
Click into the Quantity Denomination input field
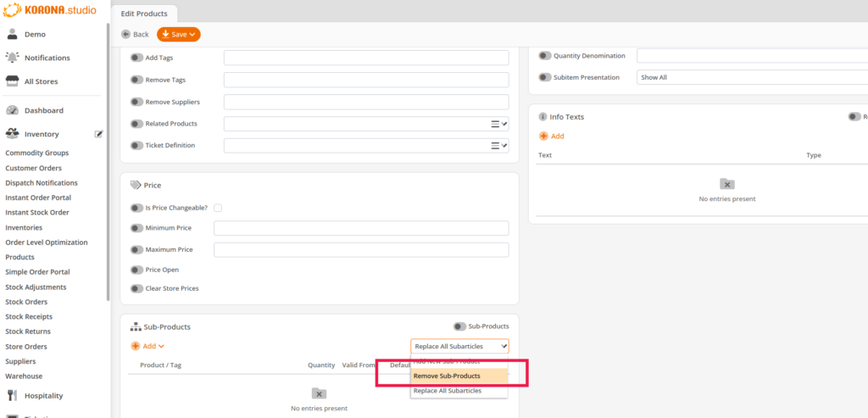click(753, 56)
